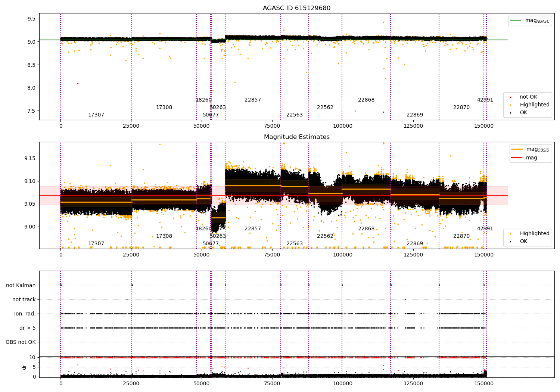Click obsid label 22869 in AGASC ID plot
This screenshot has height=392, width=560.
tap(415, 115)
